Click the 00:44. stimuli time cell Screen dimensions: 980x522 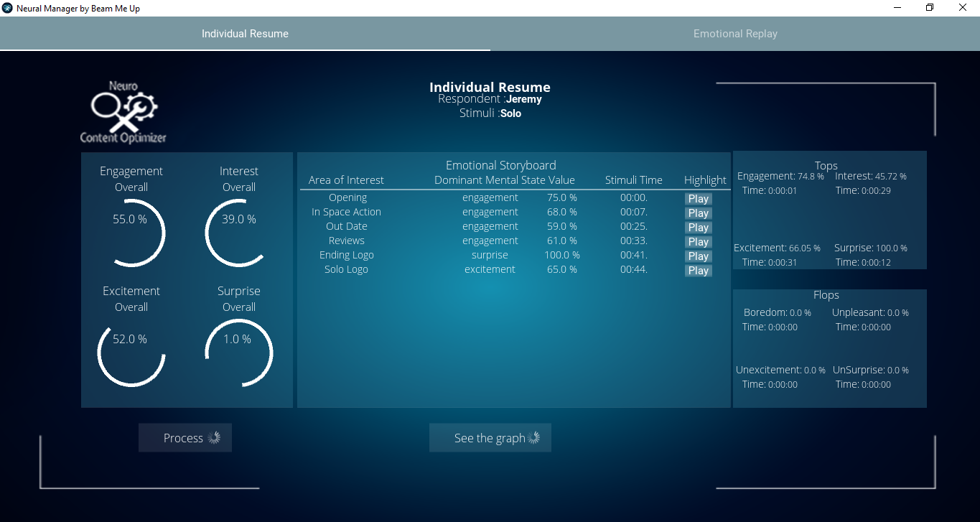(x=634, y=269)
